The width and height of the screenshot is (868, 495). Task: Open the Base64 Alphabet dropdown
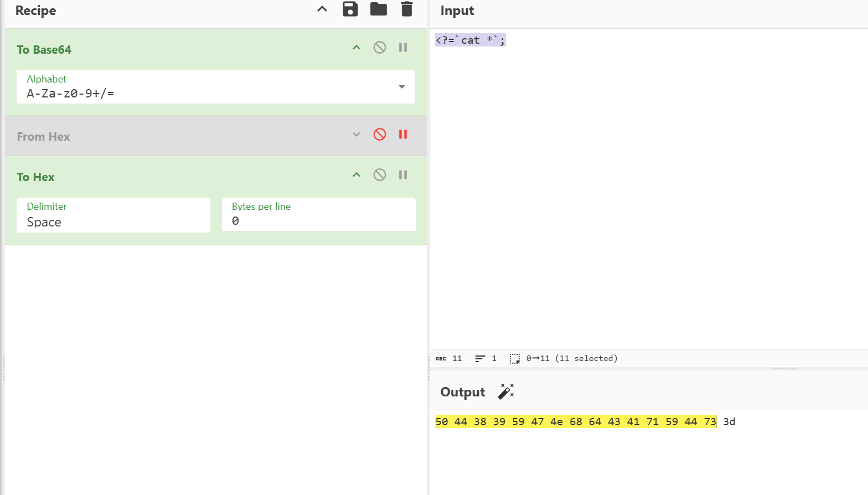(x=402, y=87)
